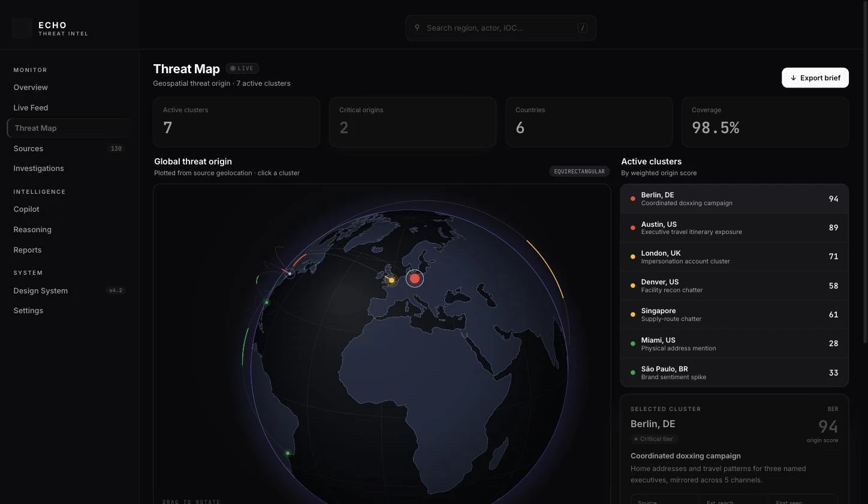This screenshot has width=868, height=504.
Task: Click the search region, actor, IOC field
Action: [501, 28]
